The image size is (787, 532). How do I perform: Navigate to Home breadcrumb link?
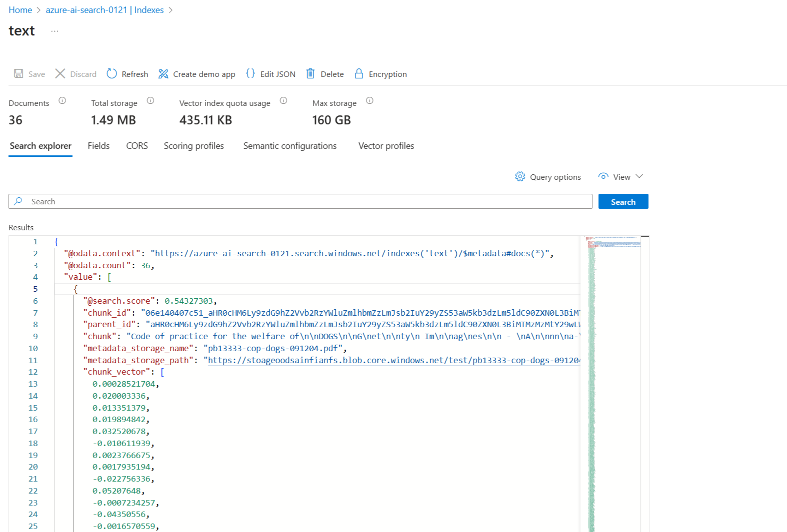20,10
